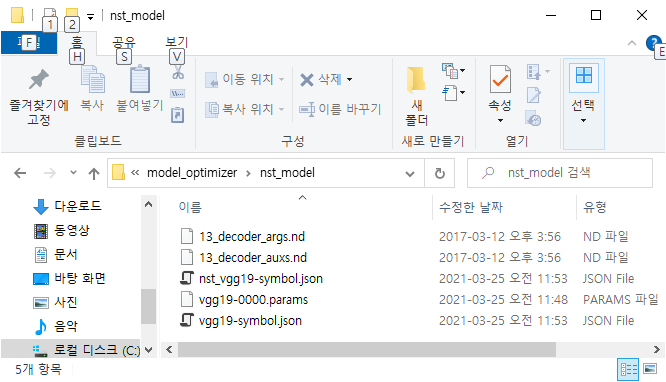Sort by the 이름 (Name) column header
Viewport: 666px width, 382px height.
coord(190,207)
